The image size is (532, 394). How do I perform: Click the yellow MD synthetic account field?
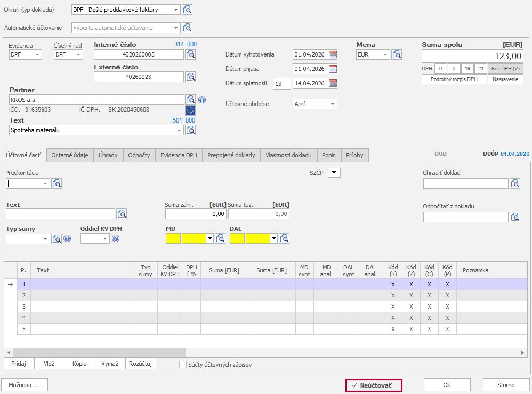[173, 238]
